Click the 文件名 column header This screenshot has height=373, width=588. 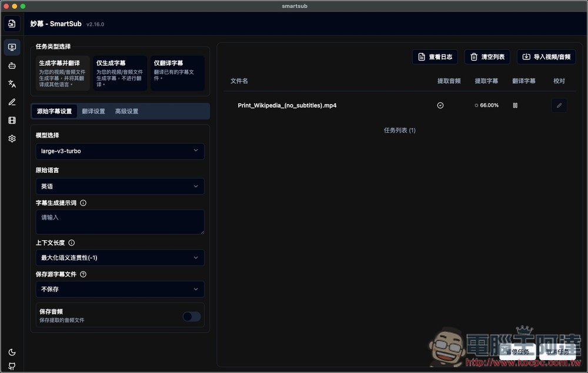pyautogui.click(x=239, y=81)
